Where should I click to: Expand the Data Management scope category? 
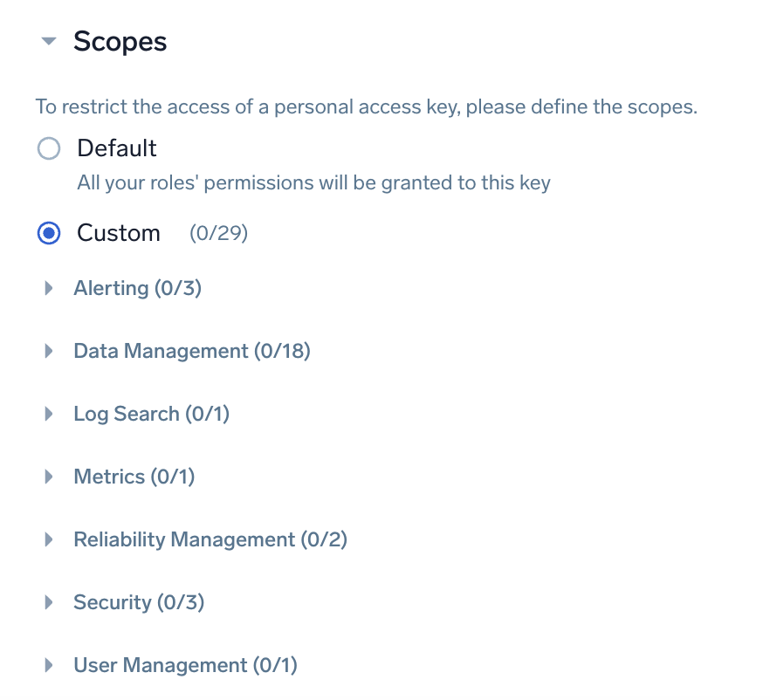(49, 350)
